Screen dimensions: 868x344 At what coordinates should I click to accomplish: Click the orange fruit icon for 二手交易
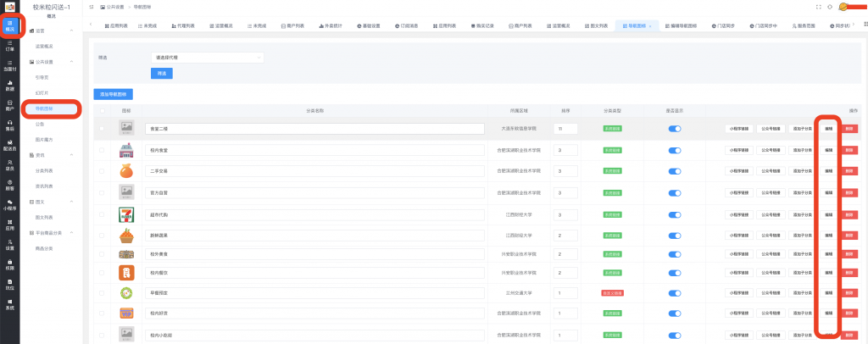[126, 172]
